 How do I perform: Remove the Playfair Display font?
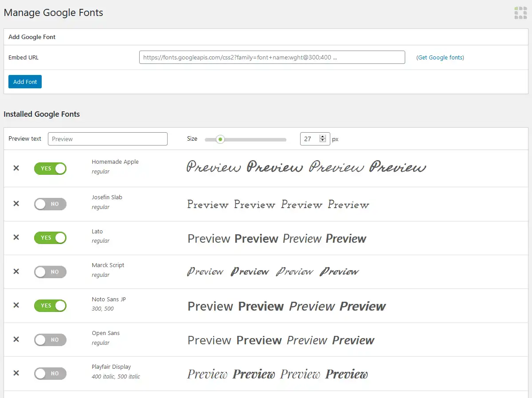pyautogui.click(x=16, y=373)
